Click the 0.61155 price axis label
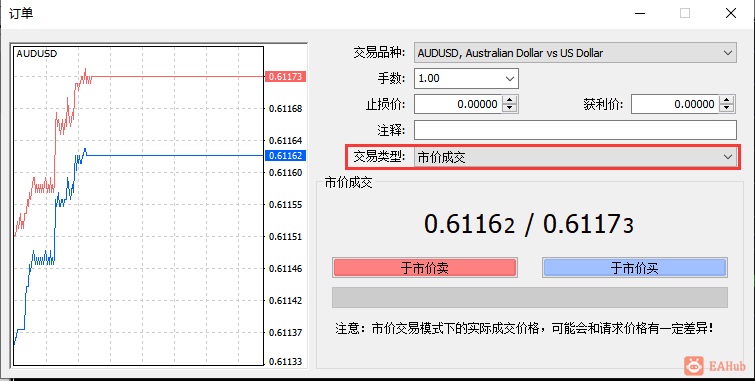This screenshot has height=381, width=755. pyautogui.click(x=286, y=205)
